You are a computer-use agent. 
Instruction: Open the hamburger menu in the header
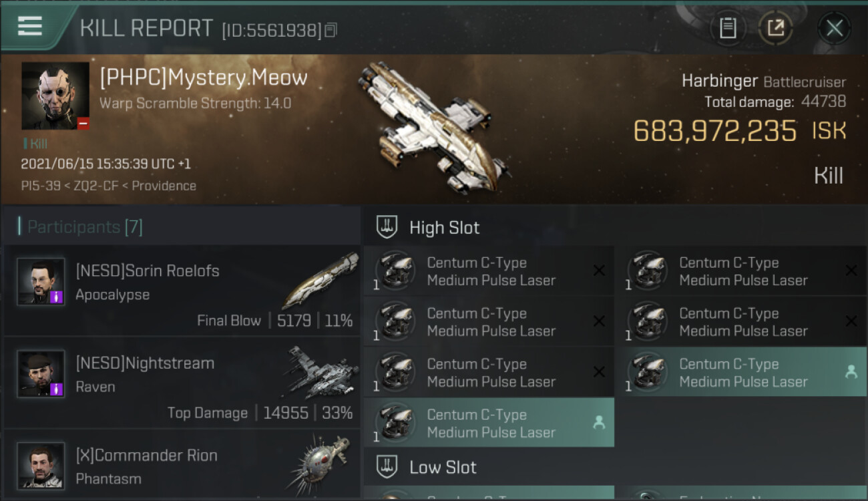[x=30, y=27]
